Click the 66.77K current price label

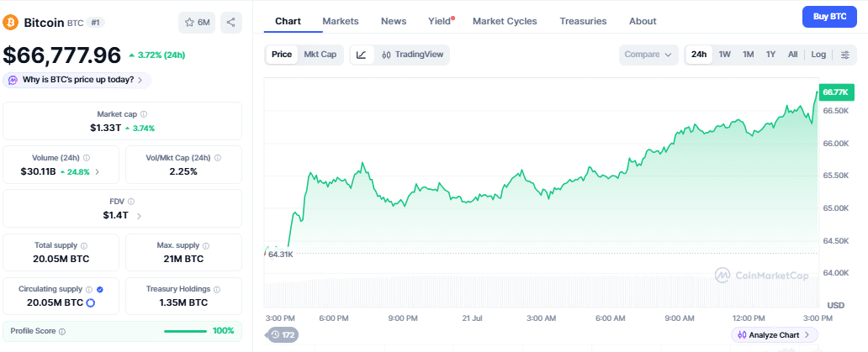click(x=836, y=92)
